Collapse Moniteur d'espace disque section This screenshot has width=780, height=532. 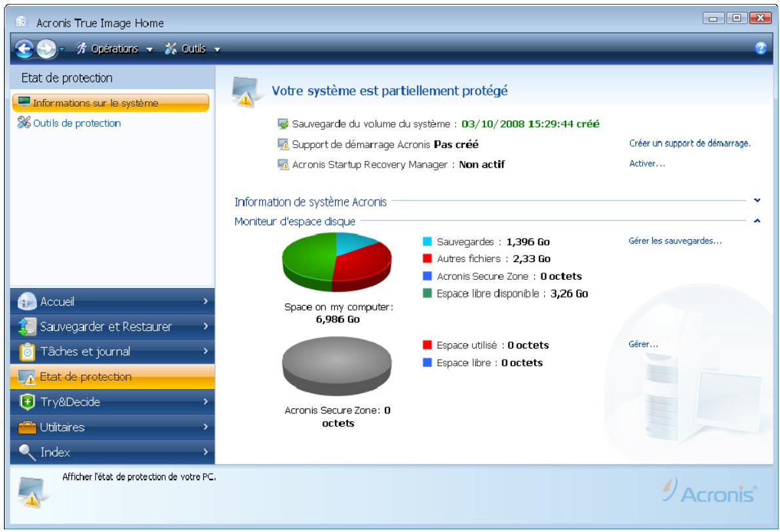click(x=756, y=220)
